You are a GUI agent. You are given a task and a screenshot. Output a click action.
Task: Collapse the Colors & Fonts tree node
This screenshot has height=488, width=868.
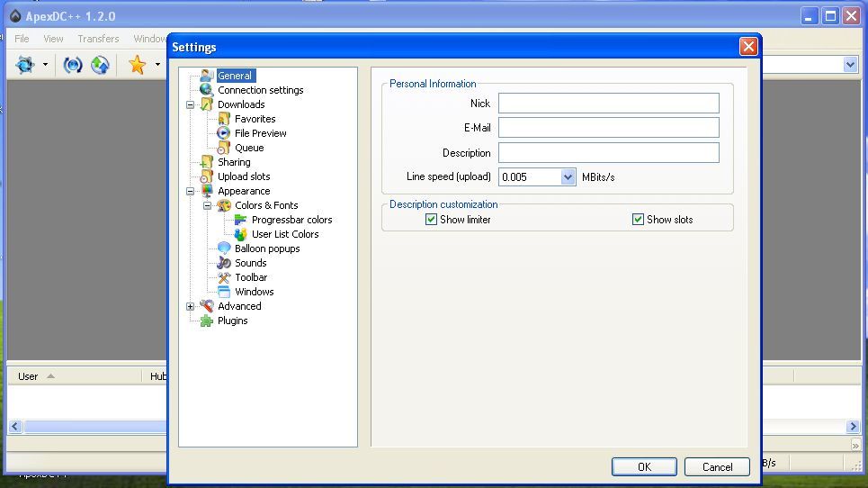pyautogui.click(x=207, y=205)
